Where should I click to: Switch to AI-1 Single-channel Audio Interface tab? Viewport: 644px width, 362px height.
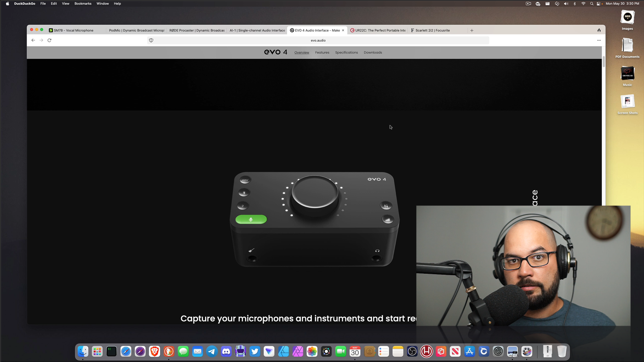coord(257,30)
